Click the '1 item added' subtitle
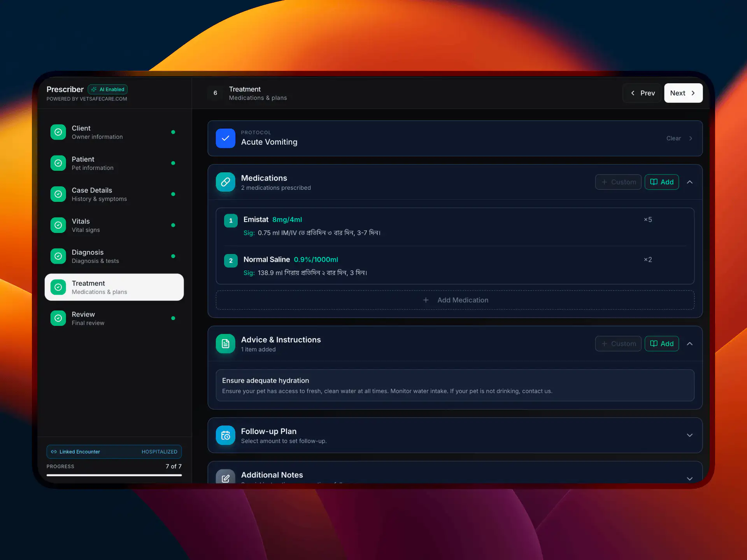 click(x=258, y=350)
